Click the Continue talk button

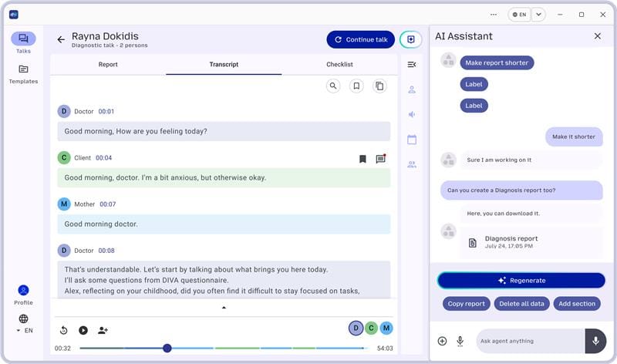tap(360, 39)
